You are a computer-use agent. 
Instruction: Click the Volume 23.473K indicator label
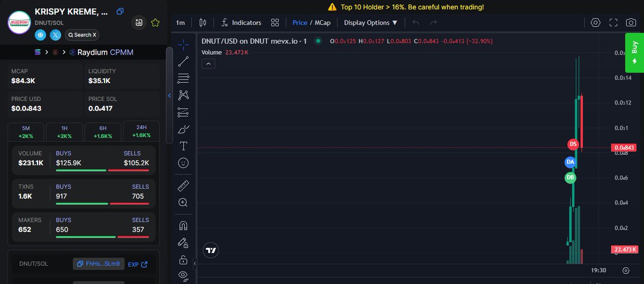[225, 53]
